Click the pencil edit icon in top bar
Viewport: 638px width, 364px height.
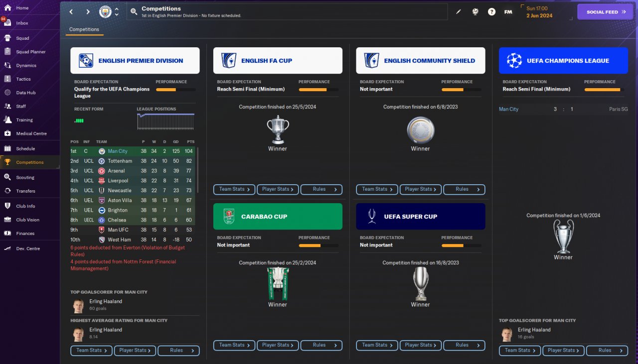[459, 12]
